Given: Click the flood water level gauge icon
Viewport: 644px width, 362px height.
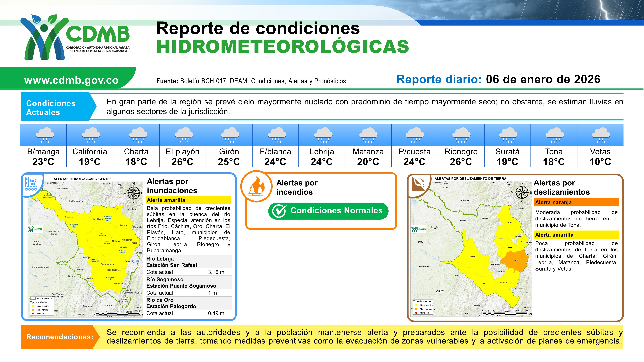Looking at the screenshot, I should tap(31, 184).
